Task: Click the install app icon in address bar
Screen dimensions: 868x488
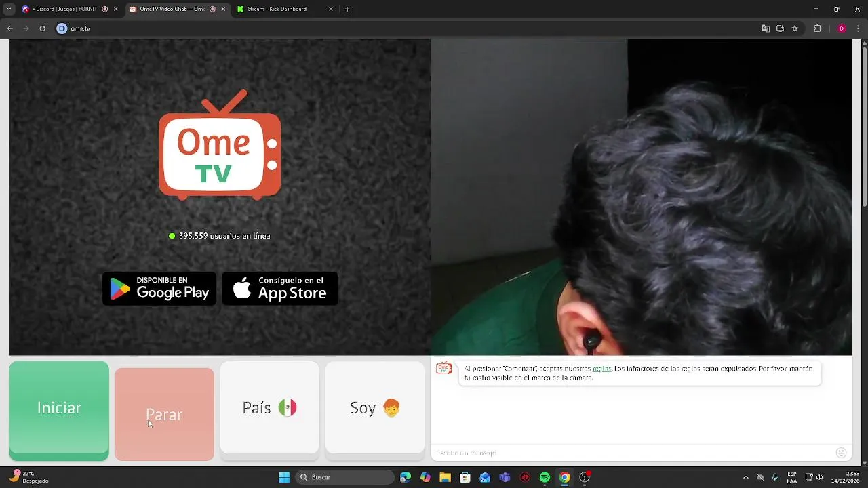Action: point(780,28)
